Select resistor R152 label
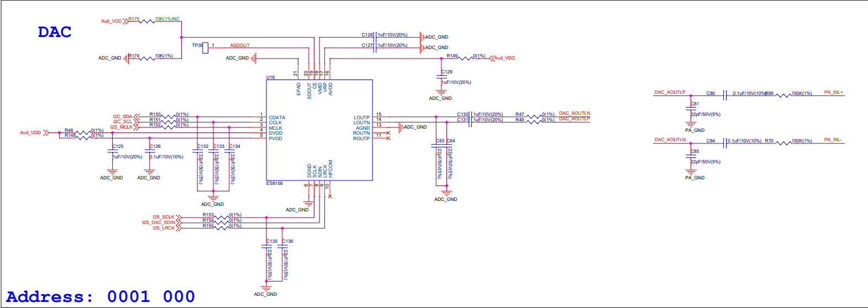This screenshot has width=868, height=308. (155, 125)
